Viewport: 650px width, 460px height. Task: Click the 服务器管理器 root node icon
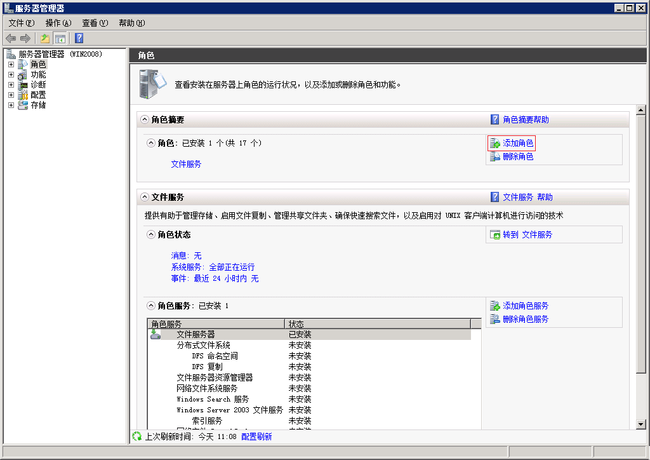[x=11, y=54]
